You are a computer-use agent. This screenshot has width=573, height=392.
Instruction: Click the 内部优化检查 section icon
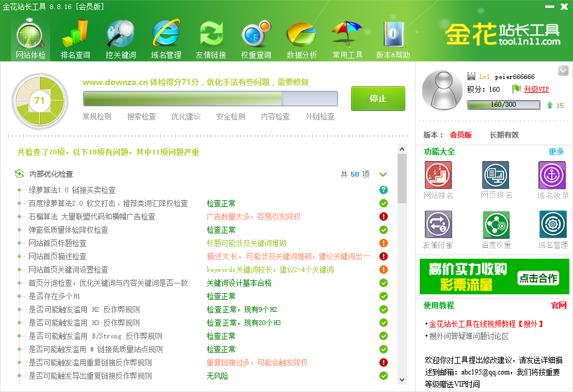click(x=19, y=174)
